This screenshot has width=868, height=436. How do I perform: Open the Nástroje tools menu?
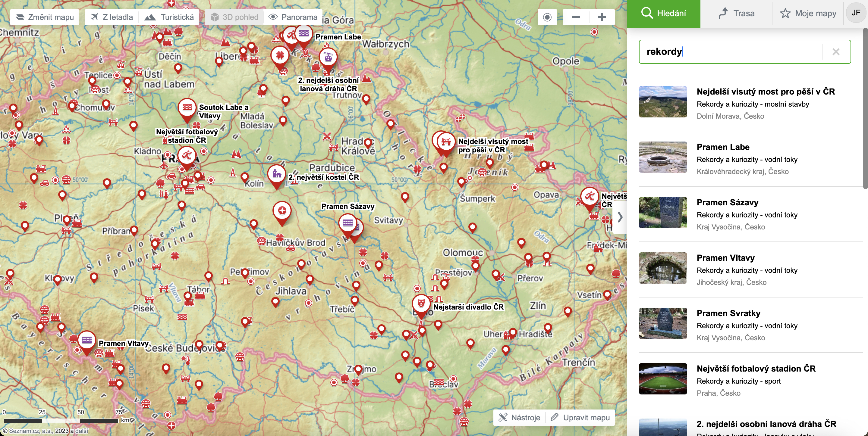519,418
